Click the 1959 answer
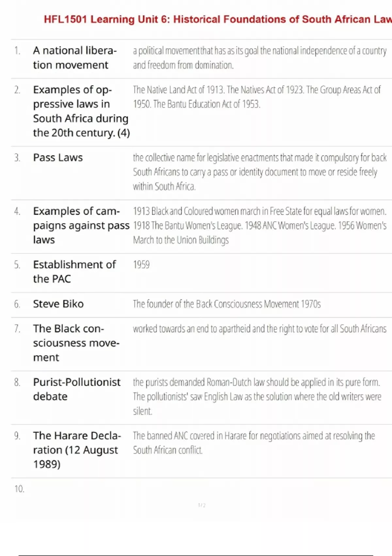The image size is (392, 556). pos(141,265)
